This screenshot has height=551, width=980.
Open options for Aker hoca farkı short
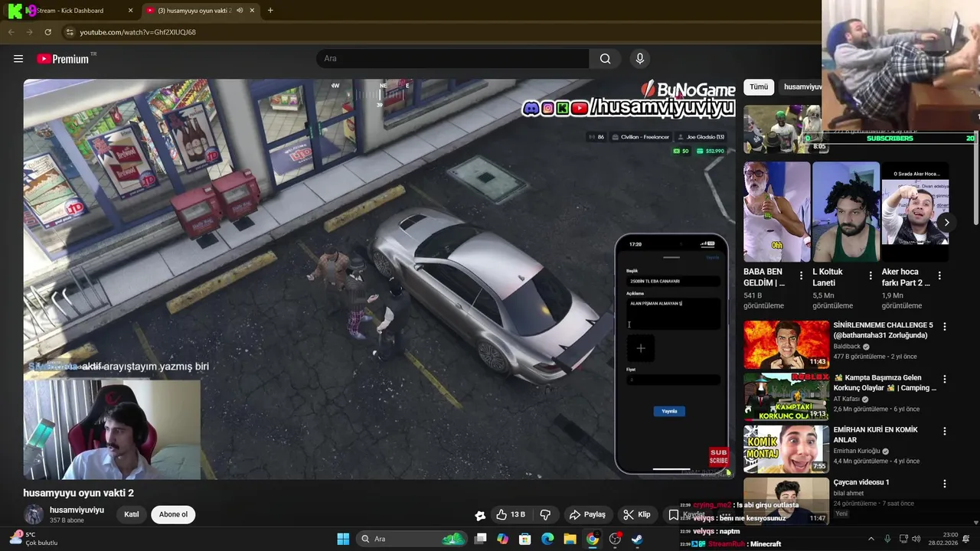940,275
